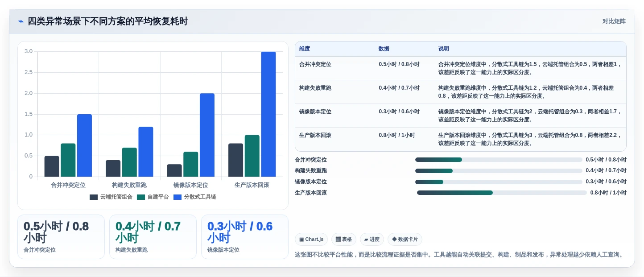Click the 维度 column header
Screen dimensions: 644x277
click(x=305, y=49)
